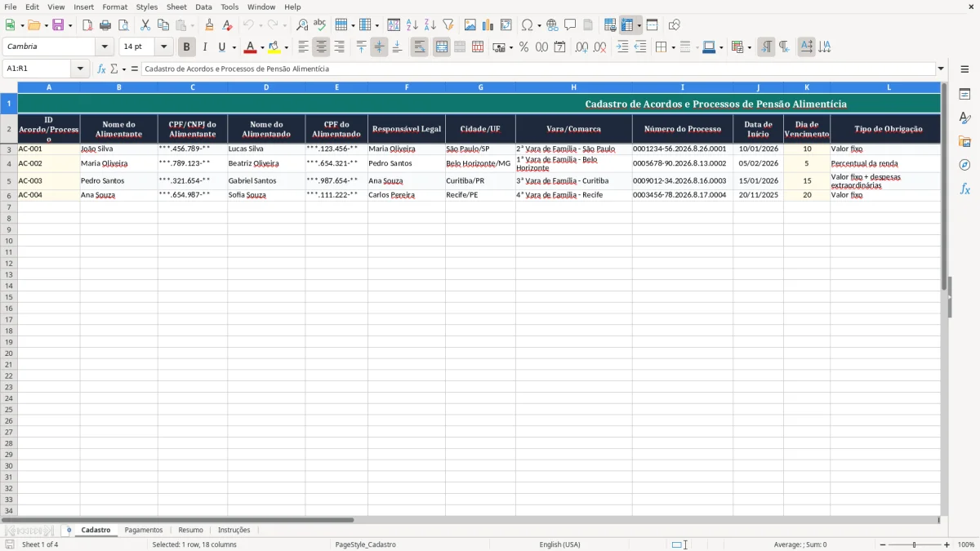Open the Font Color dropdown arrow
This screenshot has width=980, height=551.
coord(262,47)
